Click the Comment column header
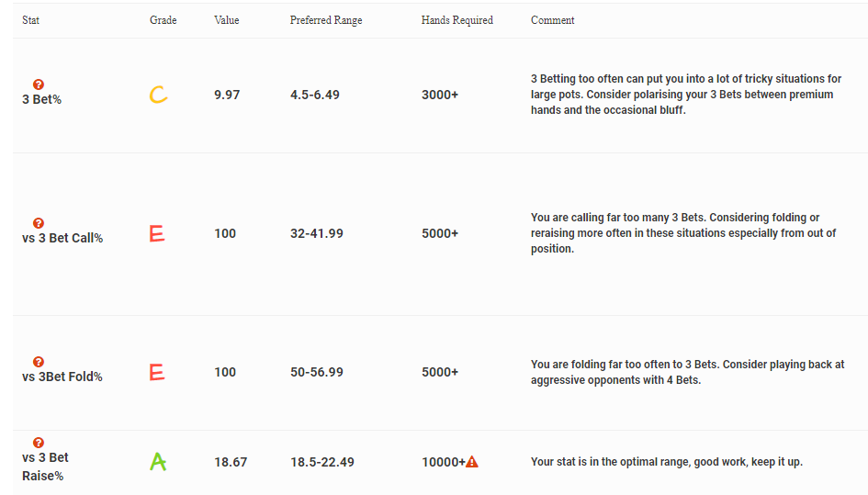Image resolution: width=868 pixels, height=495 pixels. tap(552, 20)
